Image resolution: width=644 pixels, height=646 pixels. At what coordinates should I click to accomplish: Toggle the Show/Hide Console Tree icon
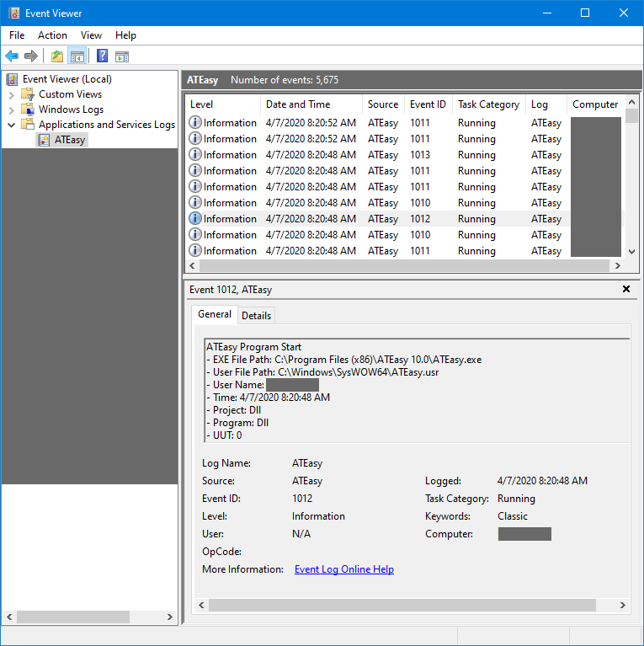pyautogui.click(x=77, y=56)
